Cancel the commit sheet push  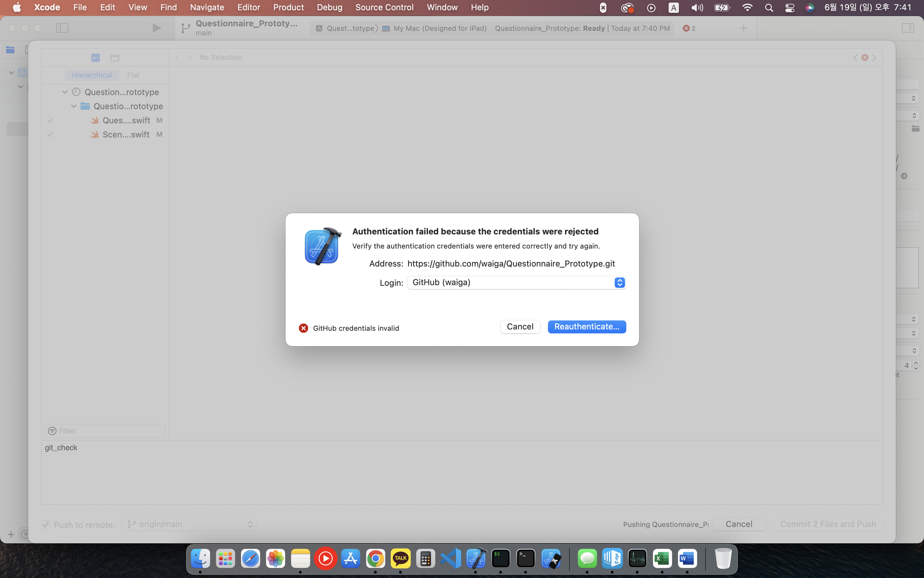739,524
